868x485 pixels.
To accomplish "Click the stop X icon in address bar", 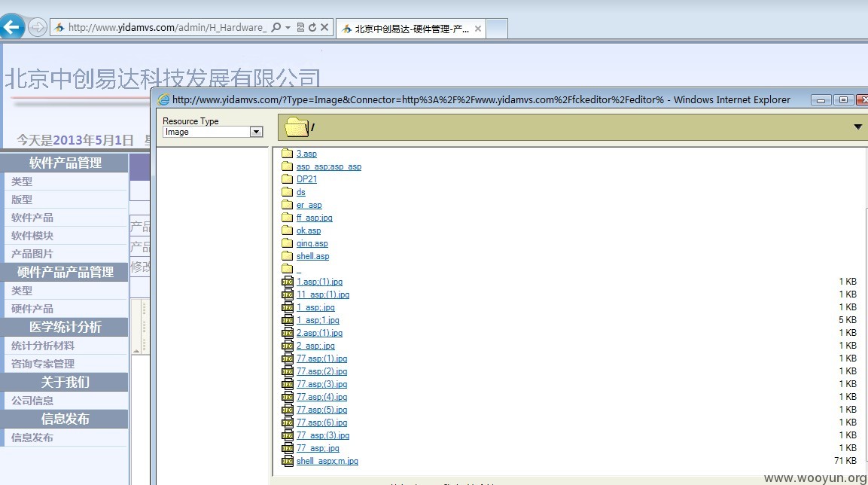I will pyautogui.click(x=324, y=27).
